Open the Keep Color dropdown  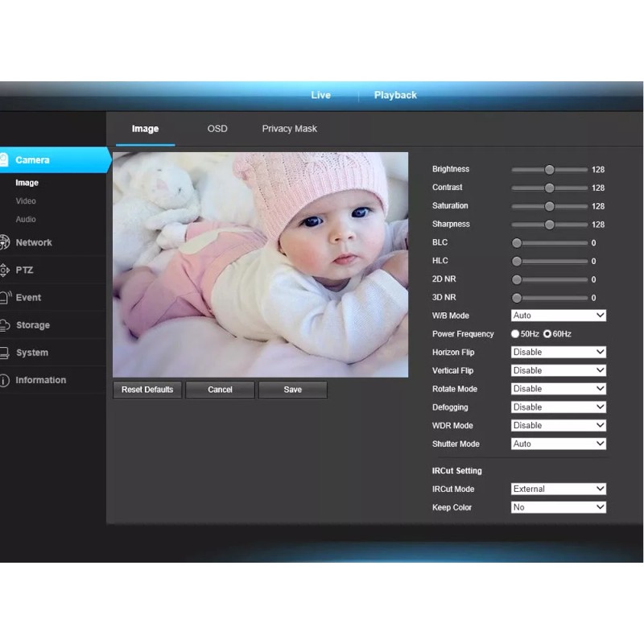[558, 507]
